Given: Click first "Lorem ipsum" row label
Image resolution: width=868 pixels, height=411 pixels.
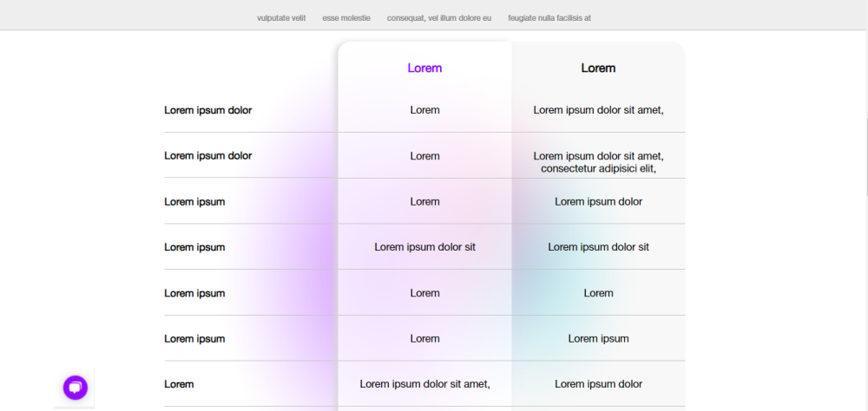Looking at the screenshot, I should point(194,202).
